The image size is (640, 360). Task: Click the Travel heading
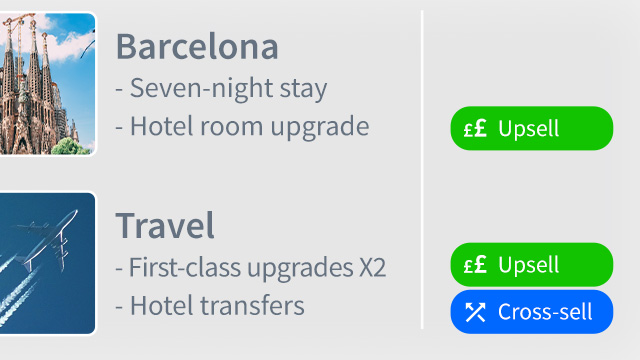point(165,225)
